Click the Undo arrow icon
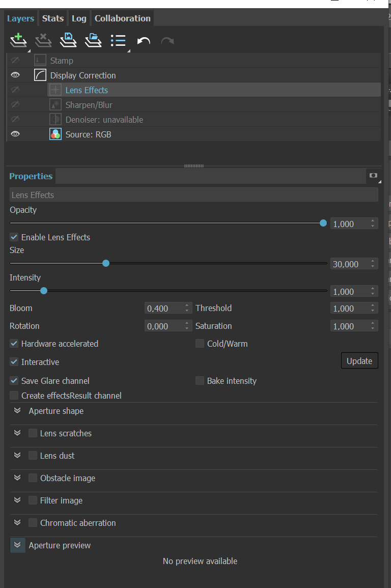The image size is (391, 588). [x=144, y=41]
